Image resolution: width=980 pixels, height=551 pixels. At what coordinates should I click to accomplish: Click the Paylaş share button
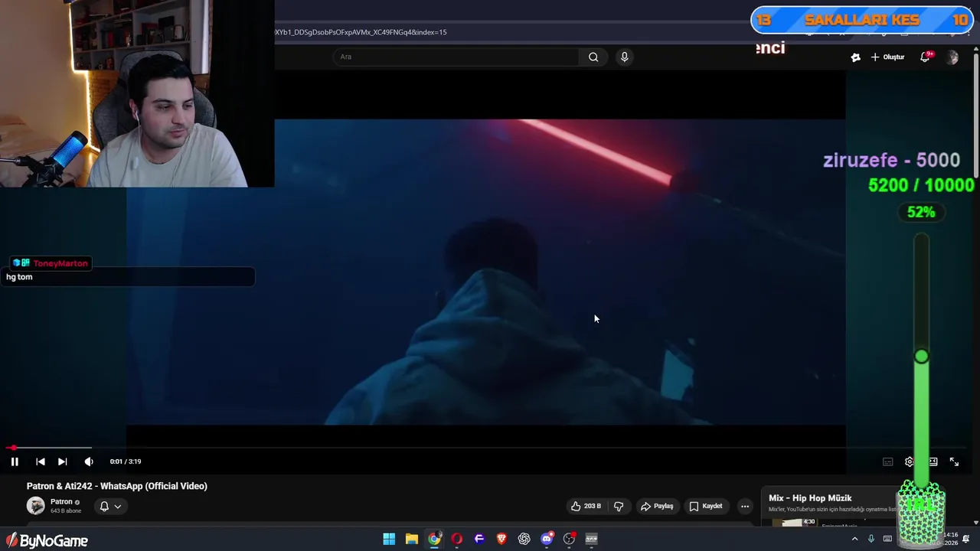pos(657,506)
